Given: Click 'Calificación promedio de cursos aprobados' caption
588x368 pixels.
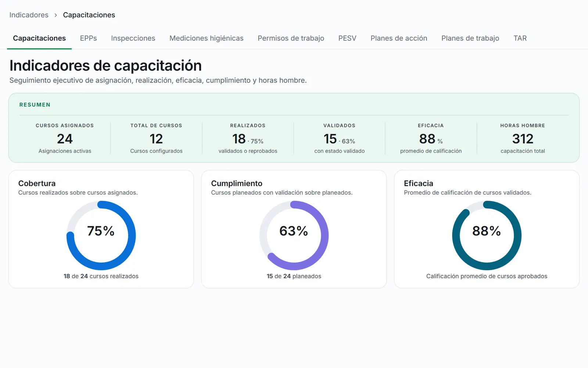Looking at the screenshot, I should (x=487, y=276).
